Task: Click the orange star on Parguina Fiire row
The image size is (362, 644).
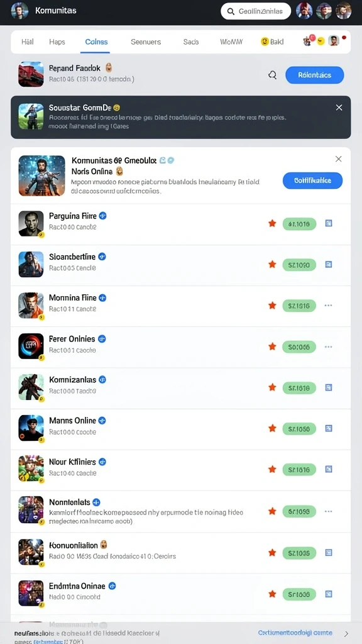Action: (x=271, y=223)
